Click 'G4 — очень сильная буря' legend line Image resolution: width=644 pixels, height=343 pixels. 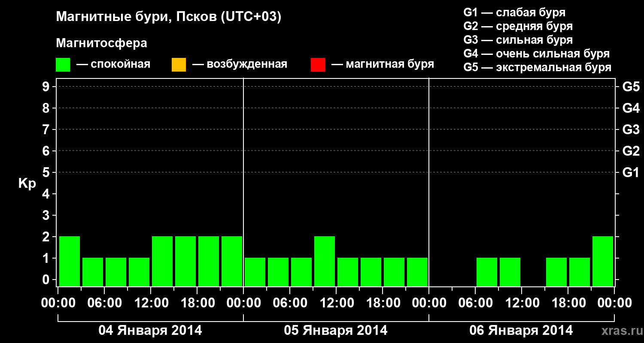[x=537, y=54]
